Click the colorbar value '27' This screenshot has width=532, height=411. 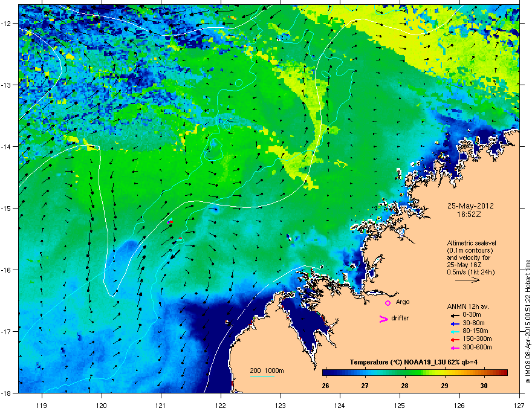365,386
